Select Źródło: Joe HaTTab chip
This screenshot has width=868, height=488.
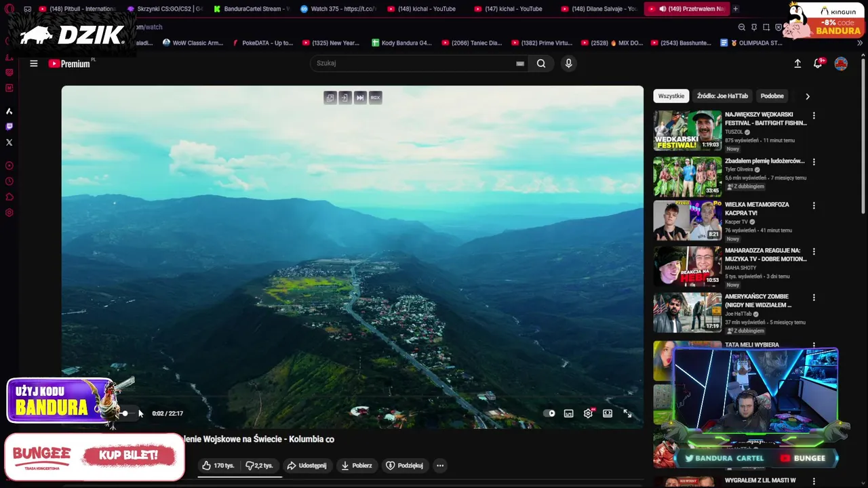point(722,96)
